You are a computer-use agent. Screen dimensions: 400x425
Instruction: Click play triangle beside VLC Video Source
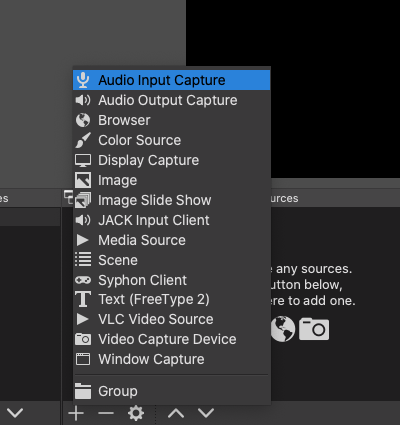pos(82,319)
